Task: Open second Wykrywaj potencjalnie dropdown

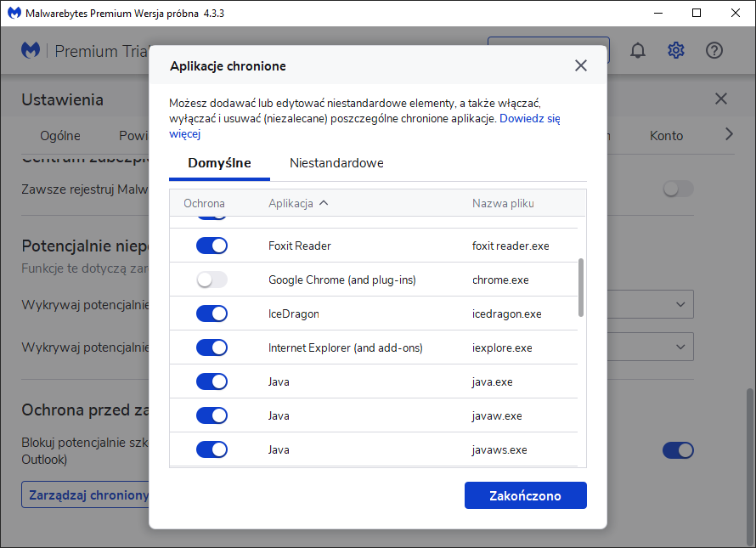Action: click(x=650, y=347)
